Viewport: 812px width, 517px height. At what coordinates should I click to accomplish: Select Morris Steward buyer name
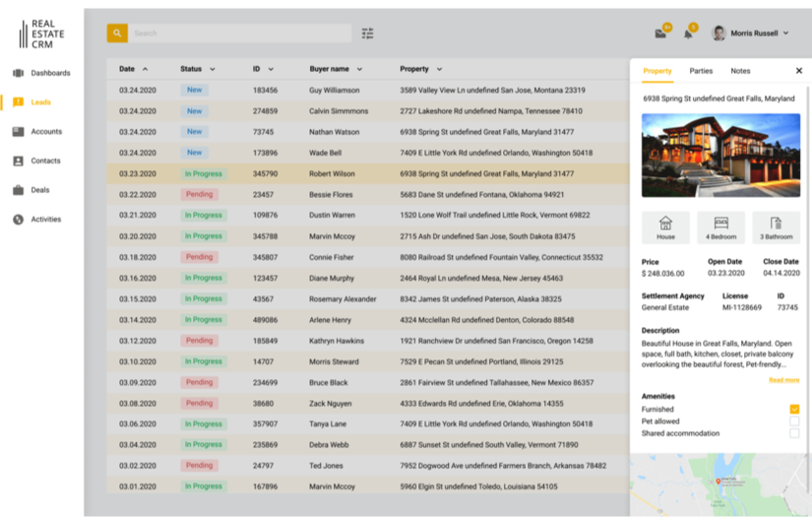click(x=334, y=361)
